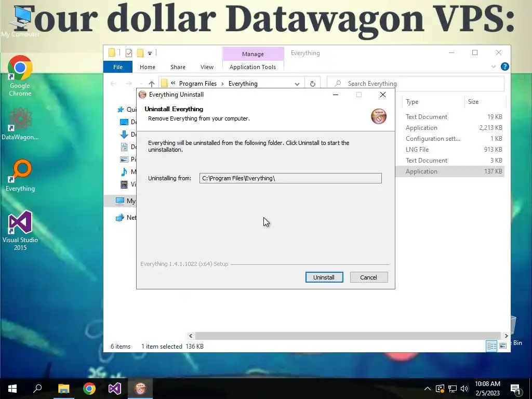Open the Share ribbon tab

[178, 67]
